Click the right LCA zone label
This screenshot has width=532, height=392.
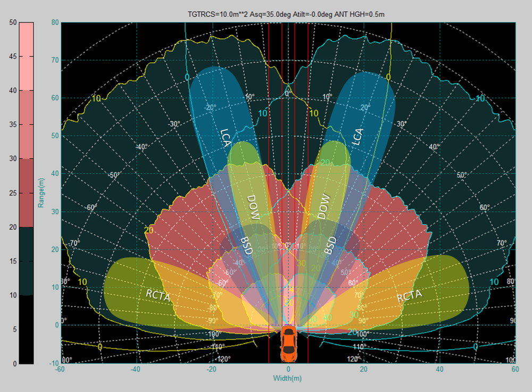(358, 137)
